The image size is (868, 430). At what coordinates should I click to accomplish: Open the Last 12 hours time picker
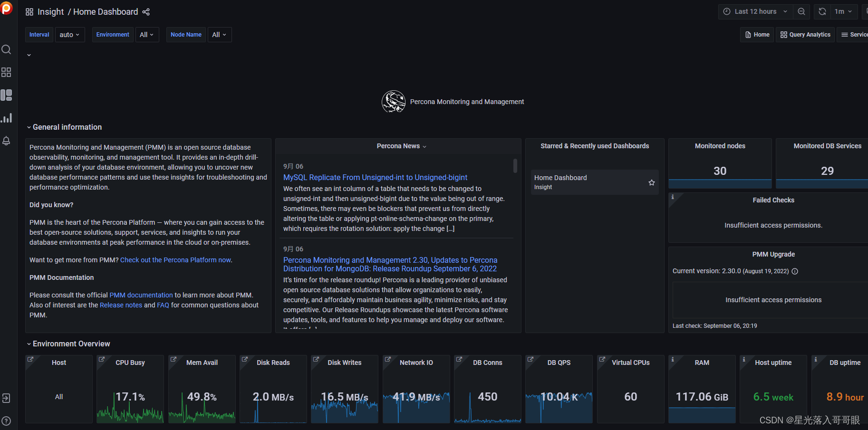755,11
